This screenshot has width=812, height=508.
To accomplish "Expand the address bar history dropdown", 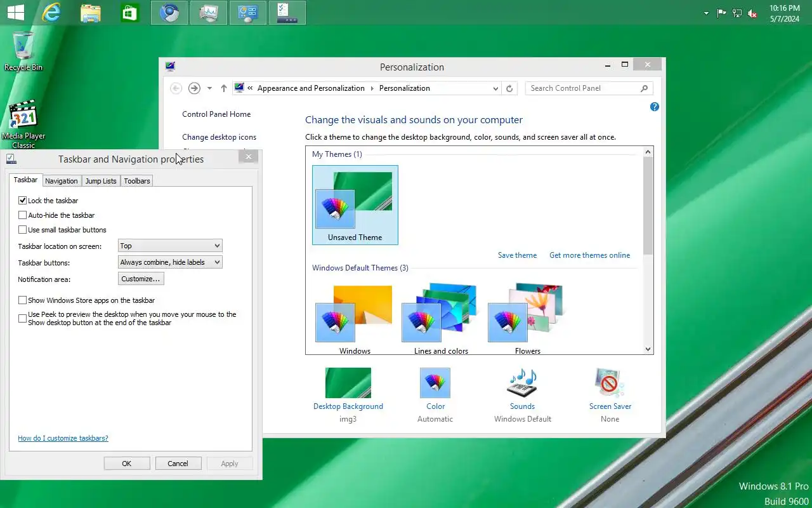I will point(496,88).
